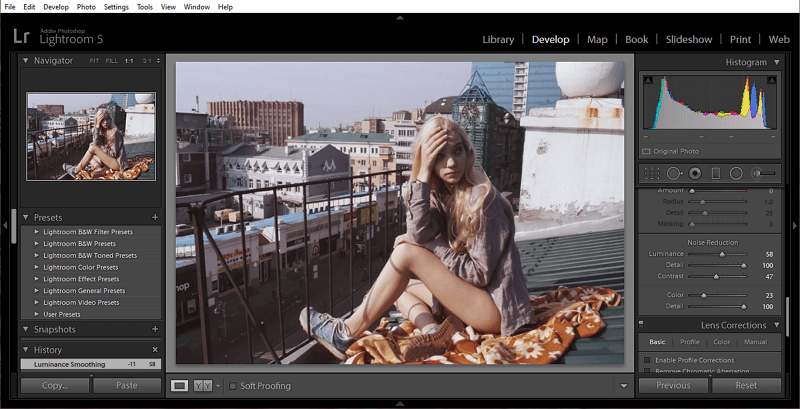
Task: Hide the top module panel arrow
Action: [x=400, y=18]
